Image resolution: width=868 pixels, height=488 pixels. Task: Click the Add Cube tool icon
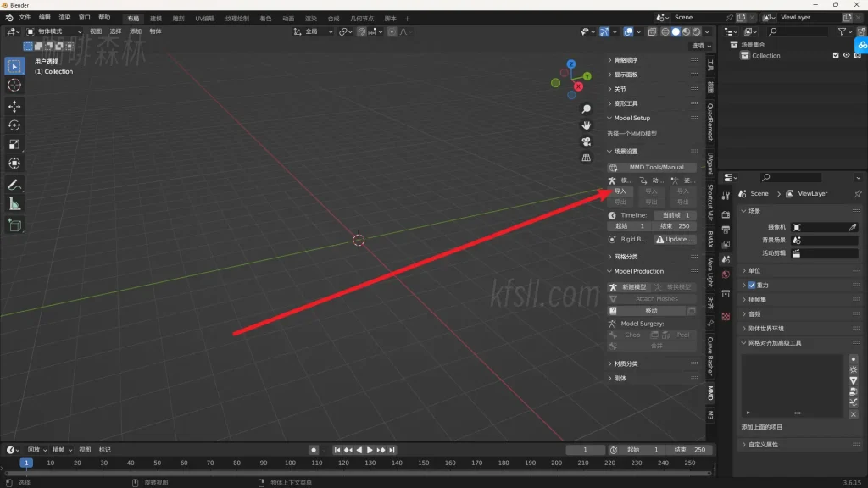(14, 225)
